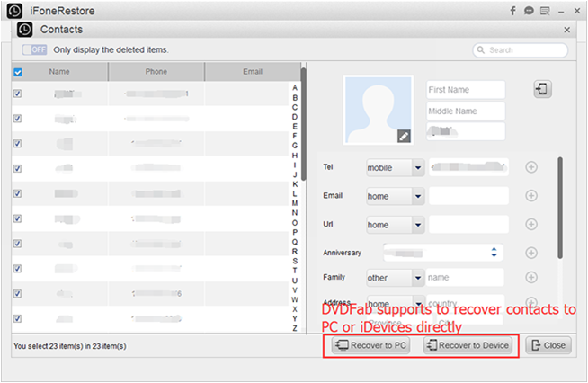Click the Family name input field
Screen dimensions: 588x383
(465, 277)
